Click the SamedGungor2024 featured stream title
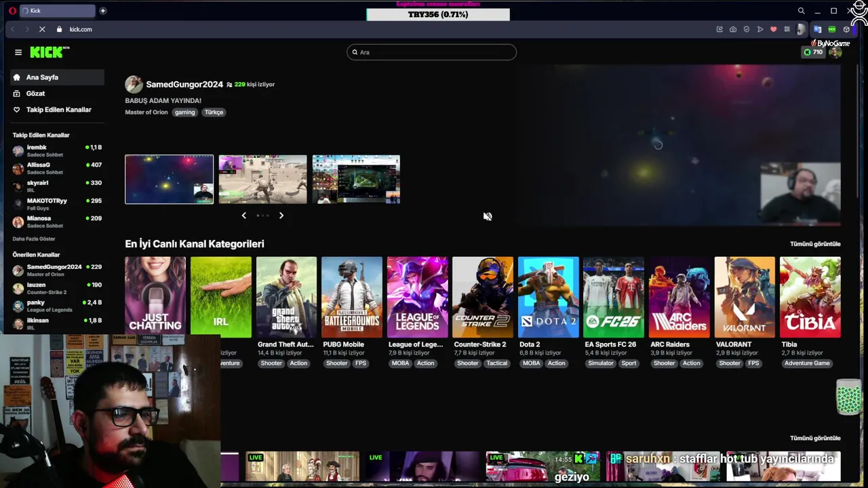 (163, 100)
